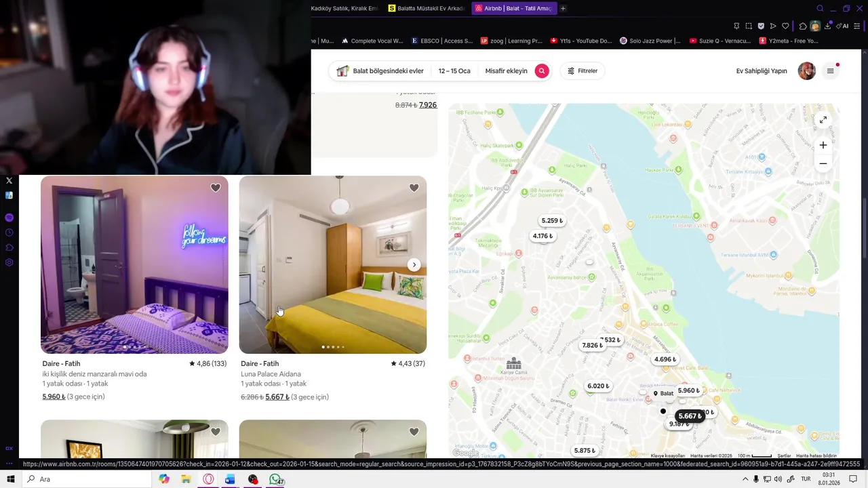Select the 5.259 ₺ map price marker

[552, 220]
